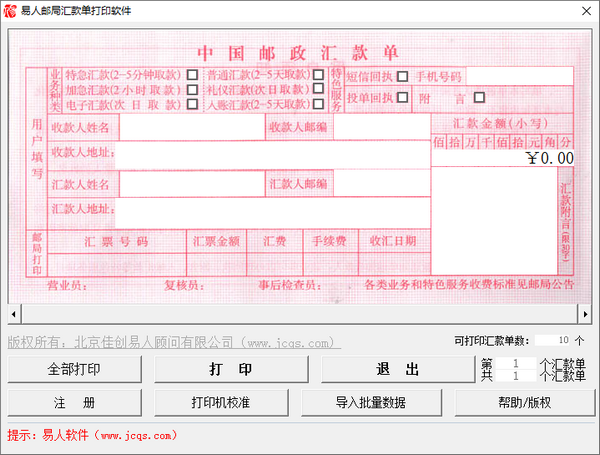Click the 各类业务和特色服务收费标准见邮局公告 note
Screen dimensions: 600x455
(469, 284)
